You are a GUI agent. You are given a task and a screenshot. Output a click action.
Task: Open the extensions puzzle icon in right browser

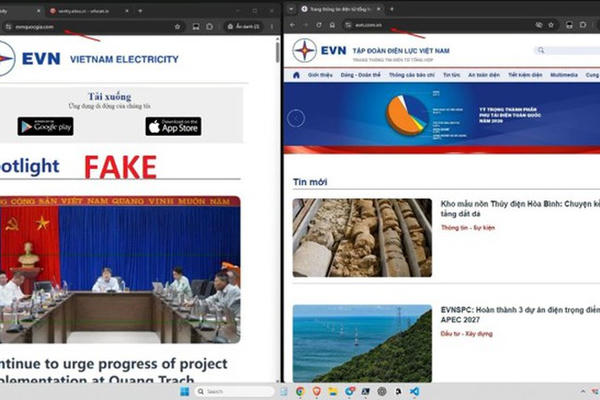click(583, 25)
